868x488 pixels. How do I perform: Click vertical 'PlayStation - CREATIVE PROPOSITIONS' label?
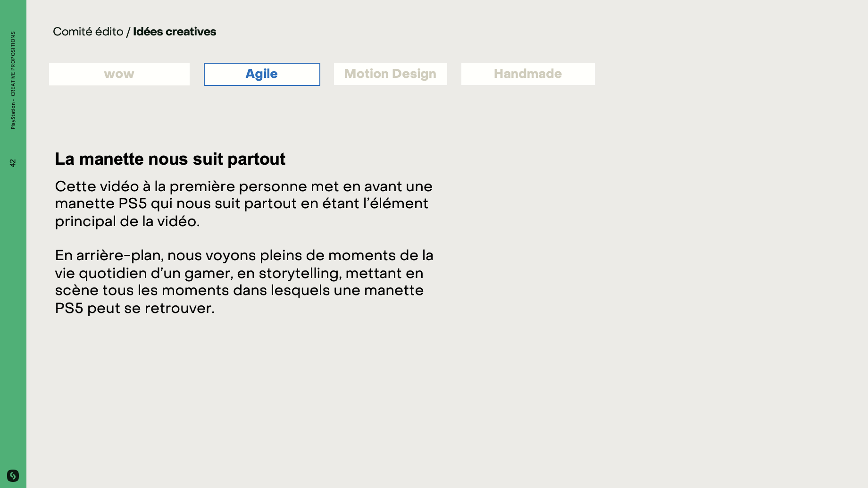click(x=13, y=80)
